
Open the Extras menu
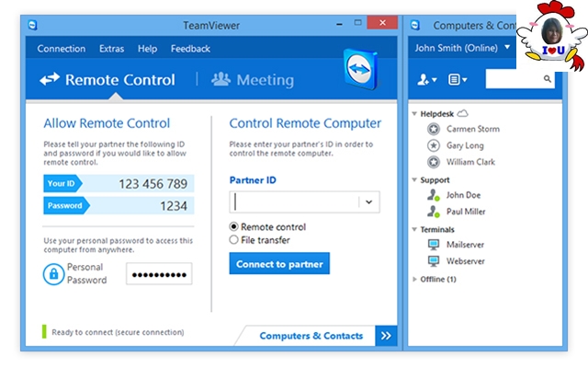(x=111, y=49)
